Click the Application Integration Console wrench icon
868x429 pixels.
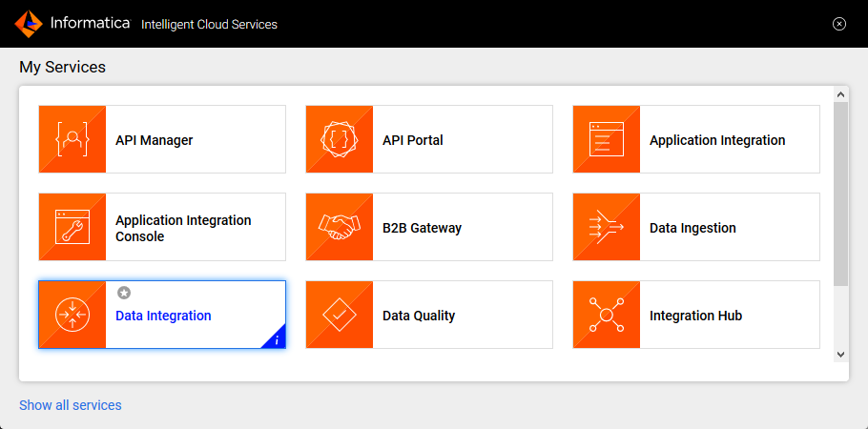[x=72, y=228]
